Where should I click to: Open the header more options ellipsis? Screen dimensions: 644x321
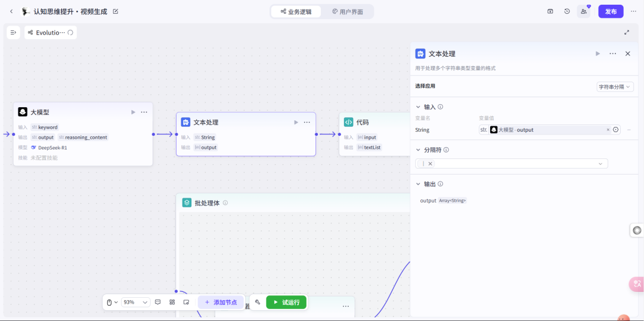tap(633, 11)
